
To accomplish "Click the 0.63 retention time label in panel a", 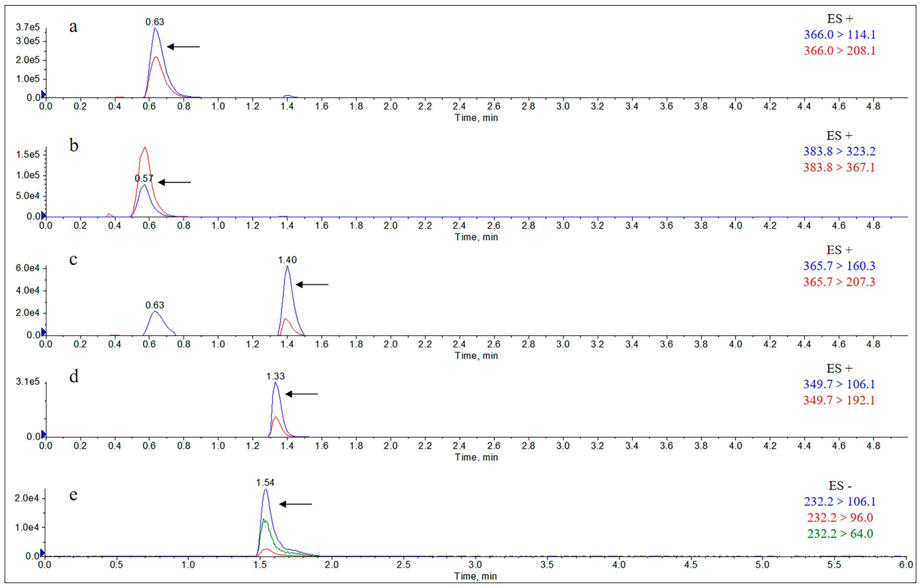I will [155, 22].
